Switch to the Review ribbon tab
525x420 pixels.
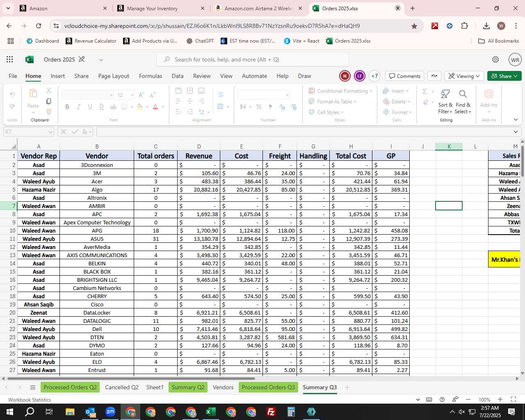tap(202, 76)
